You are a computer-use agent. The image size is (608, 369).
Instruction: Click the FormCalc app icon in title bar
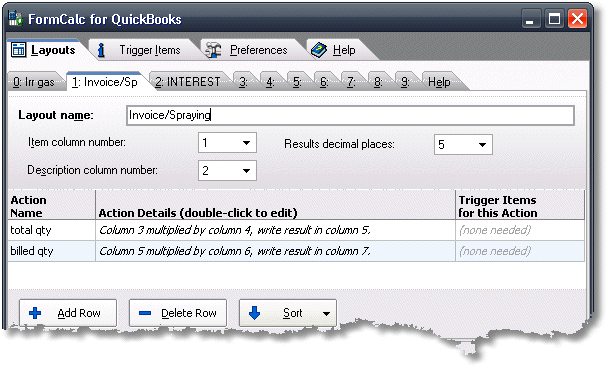pyautogui.click(x=16, y=18)
